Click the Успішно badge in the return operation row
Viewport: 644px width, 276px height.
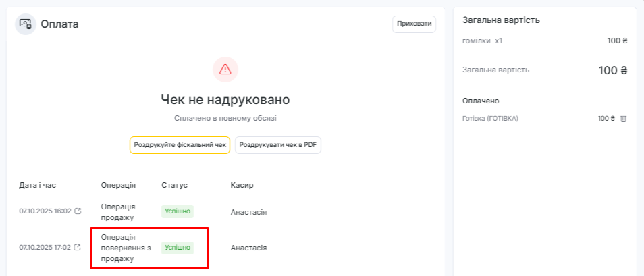click(177, 248)
